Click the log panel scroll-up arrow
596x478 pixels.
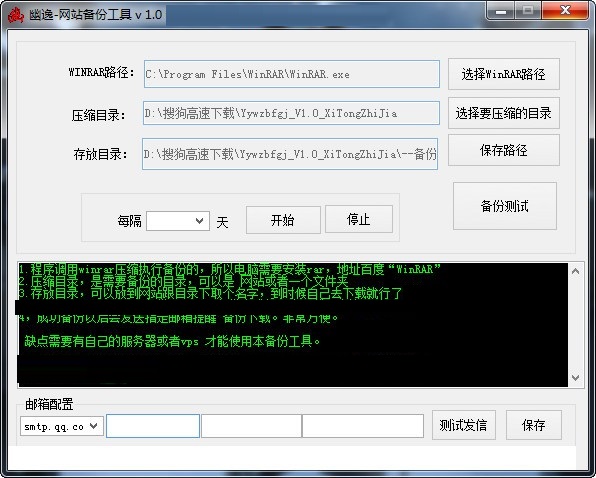pos(575,271)
